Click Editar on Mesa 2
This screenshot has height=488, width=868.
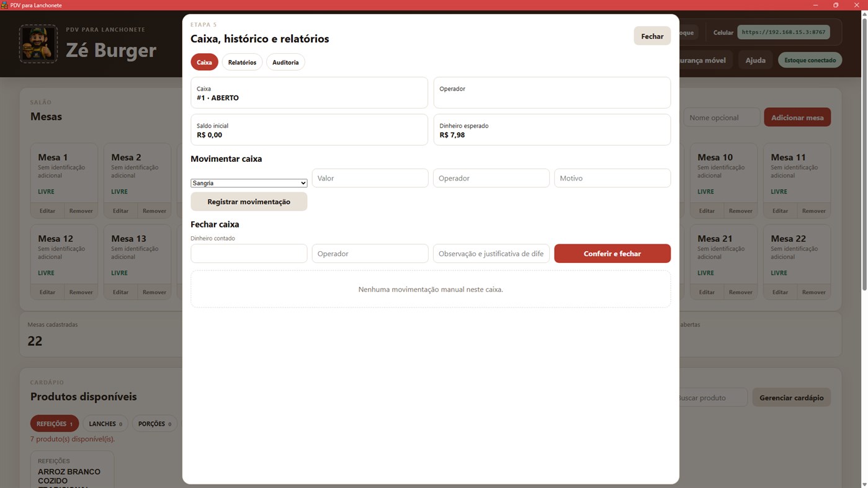pos(120,211)
